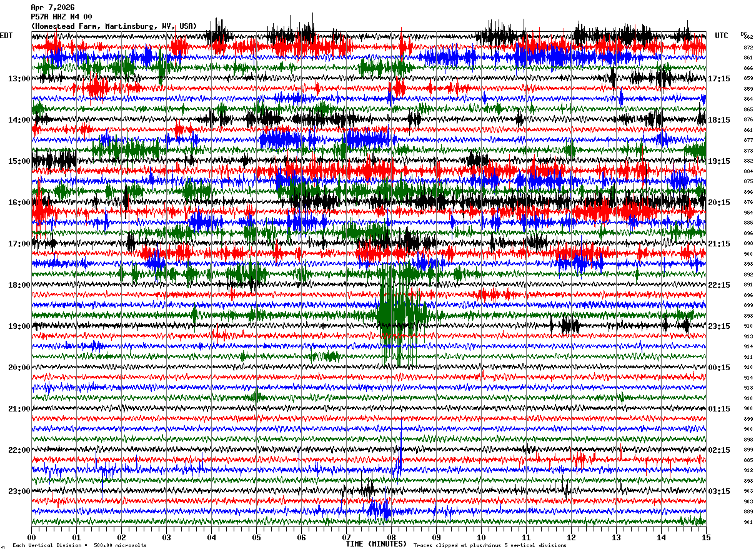This screenshot has height=554, width=756.
Task: Click the 01:15 UTC time label
Action: (x=719, y=408)
